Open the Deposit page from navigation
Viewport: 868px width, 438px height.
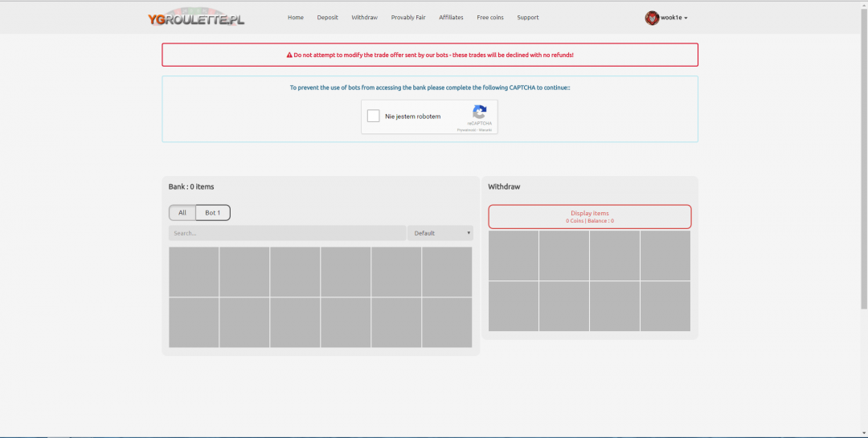[x=327, y=18]
